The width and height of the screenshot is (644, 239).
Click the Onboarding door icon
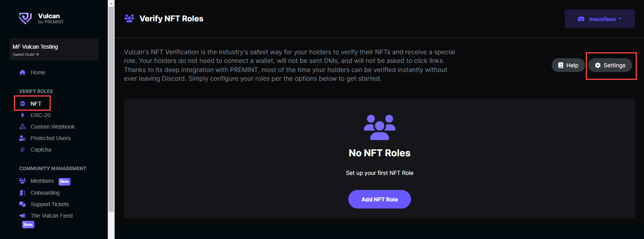[x=23, y=193]
